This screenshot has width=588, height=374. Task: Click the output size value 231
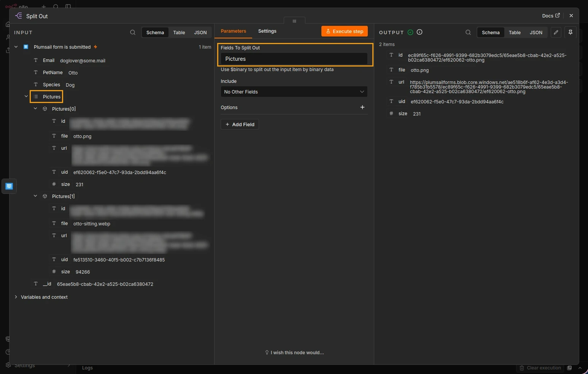[417, 114]
